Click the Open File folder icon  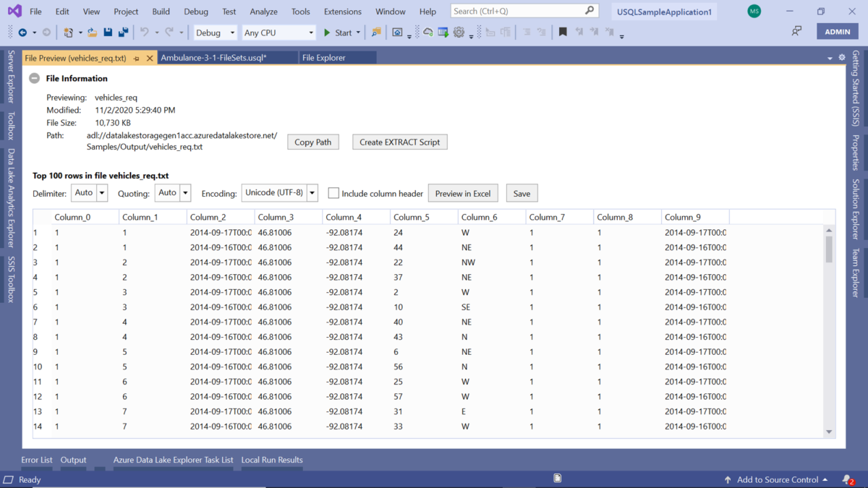(91, 33)
